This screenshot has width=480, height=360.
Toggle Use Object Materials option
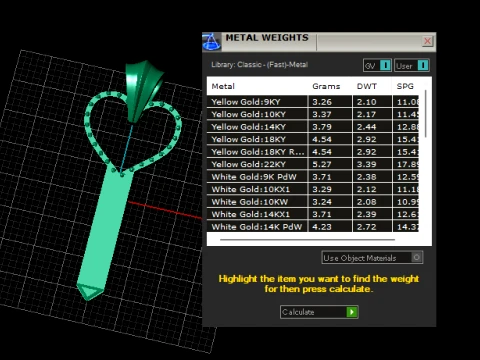tap(372, 258)
